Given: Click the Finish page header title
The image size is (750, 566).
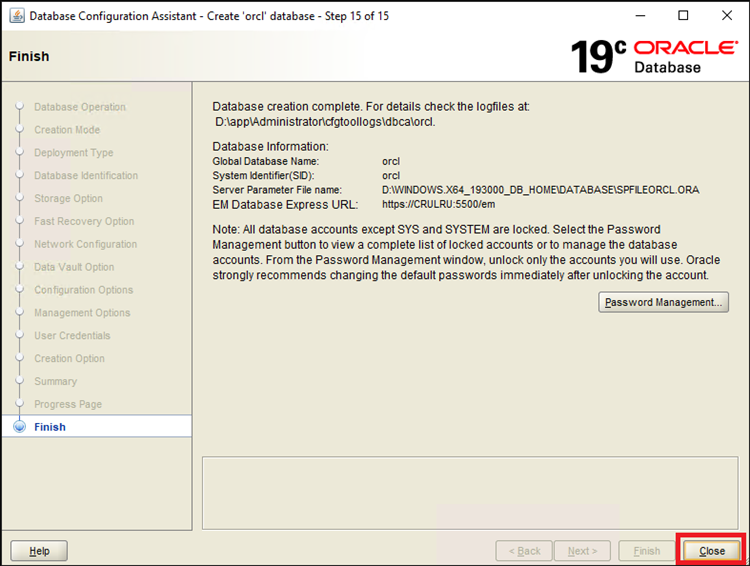Looking at the screenshot, I should coord(29,56).
